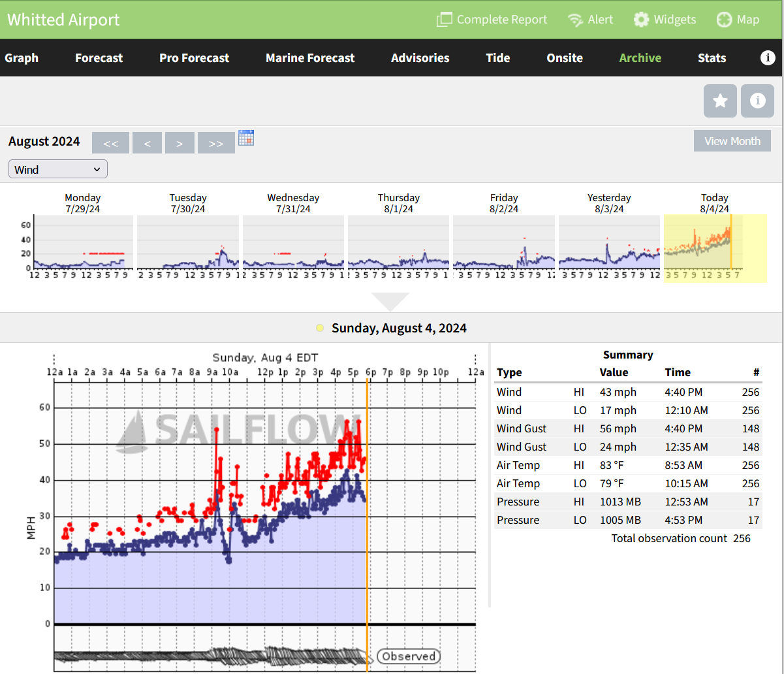Go to Marine Forecast tab
Viewport: 784px width, 674px height.
310,57
